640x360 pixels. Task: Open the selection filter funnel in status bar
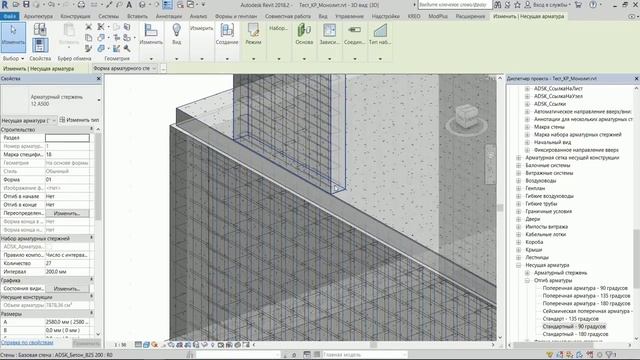coord(610,355)
